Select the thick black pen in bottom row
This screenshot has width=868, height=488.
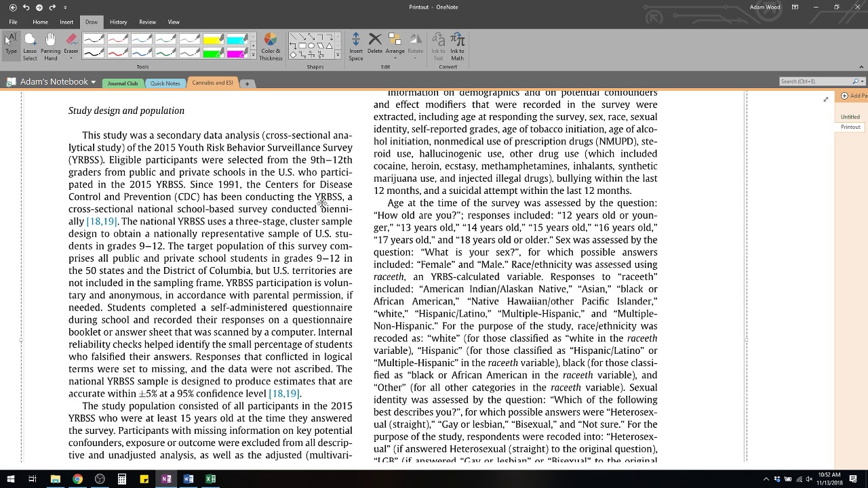94,52
